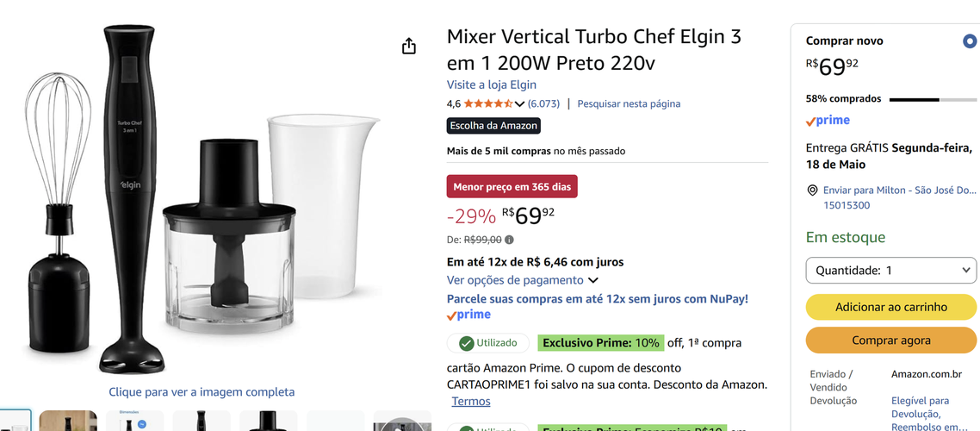Open the Quantidade dropdown
This screenshot has width=980, height=431.
click(x=890, y=270)
